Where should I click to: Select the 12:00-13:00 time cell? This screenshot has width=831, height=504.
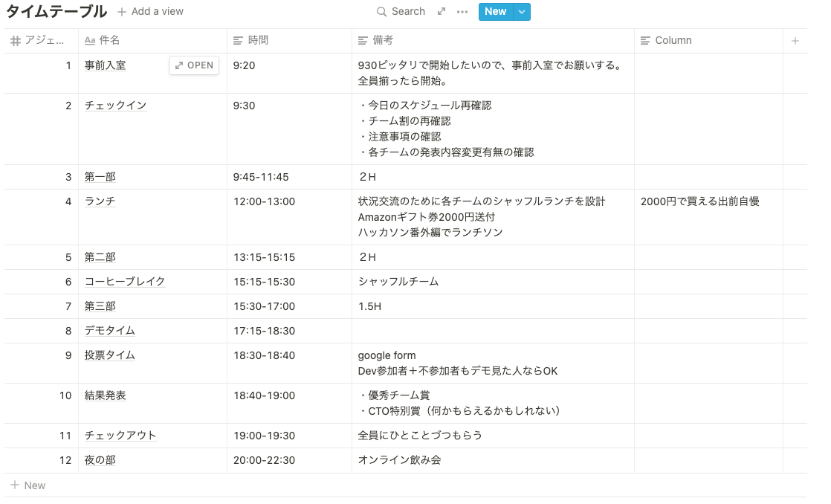(289, 217)
